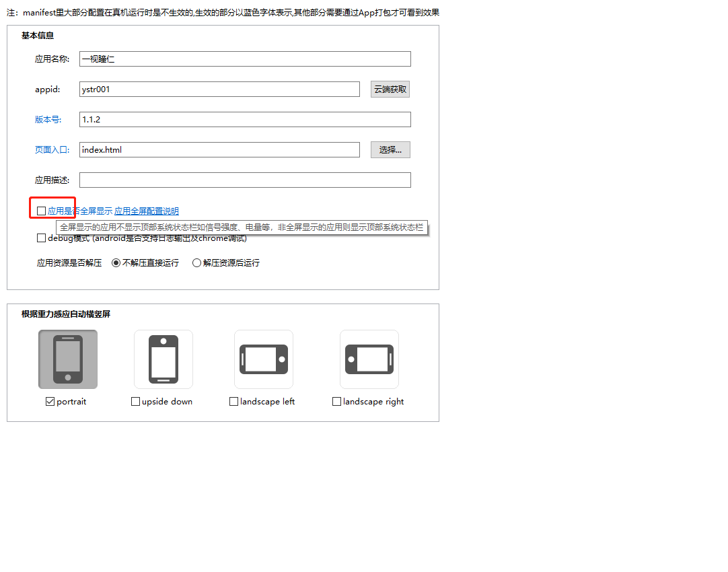Check the landscape left checkbox
The image size is (728, 572).
pos(234,402)
